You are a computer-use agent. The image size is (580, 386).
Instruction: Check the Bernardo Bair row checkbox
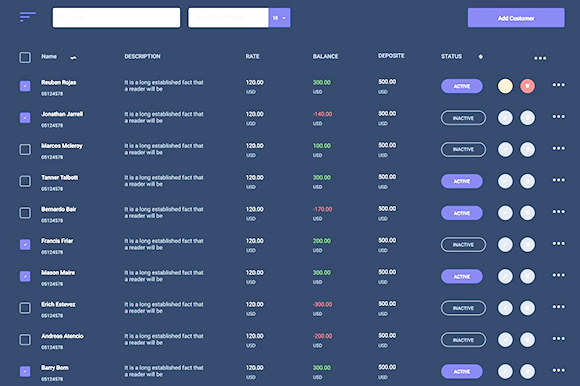[x=25, y=213]
